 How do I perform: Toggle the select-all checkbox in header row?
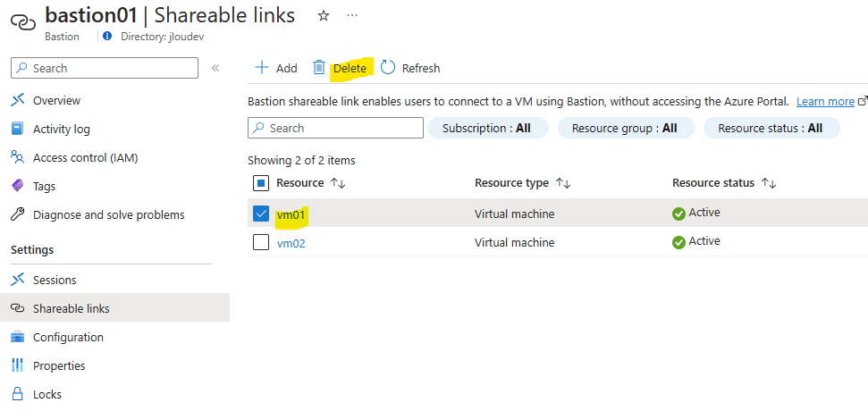261,183
